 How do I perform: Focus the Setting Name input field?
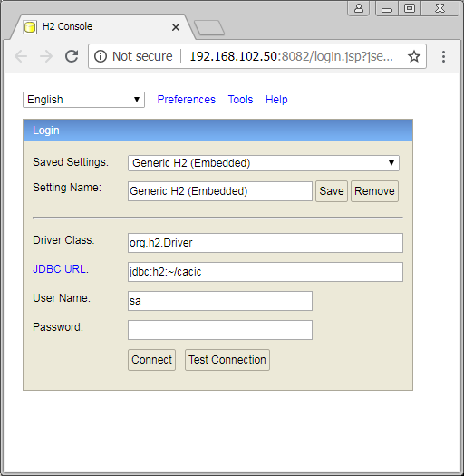[x=220, y=191]
